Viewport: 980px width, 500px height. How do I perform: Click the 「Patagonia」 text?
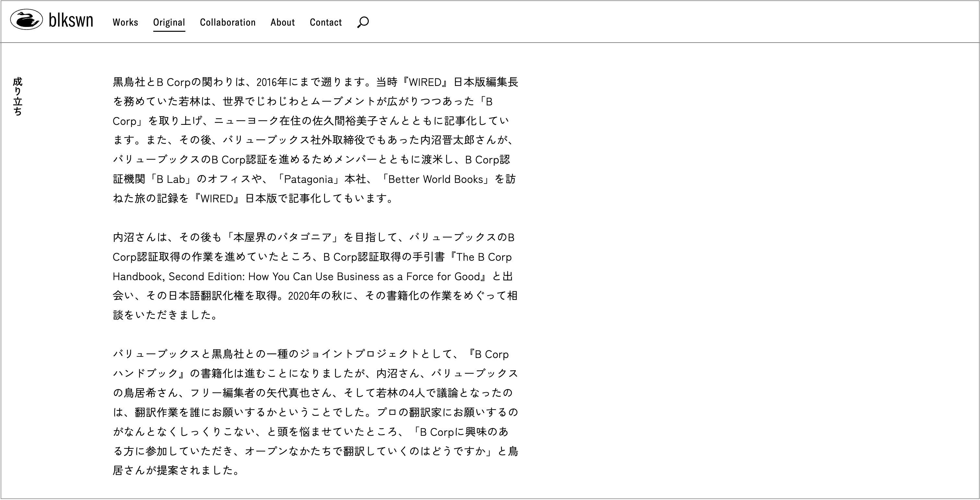(308, 179)
